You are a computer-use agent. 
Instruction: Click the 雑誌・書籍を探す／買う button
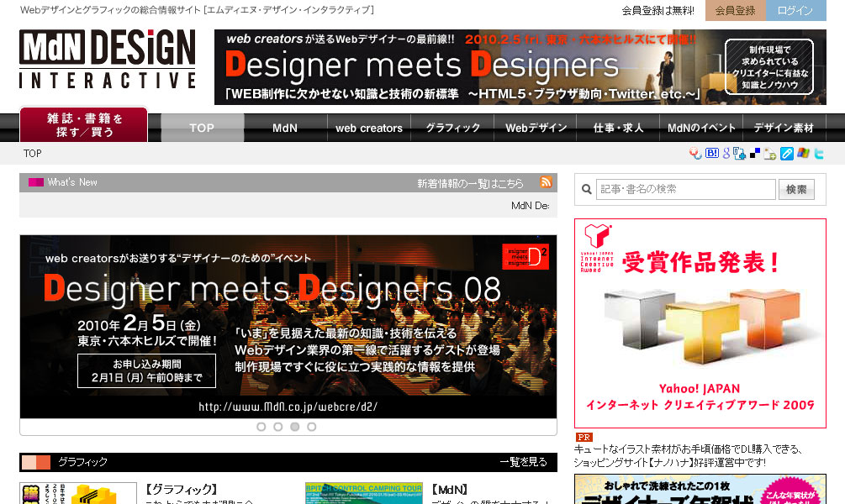pos(84,125)
